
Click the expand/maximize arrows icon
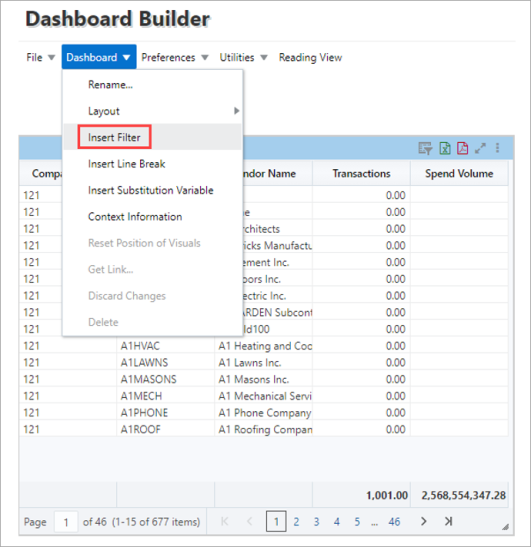pos(480,148)
